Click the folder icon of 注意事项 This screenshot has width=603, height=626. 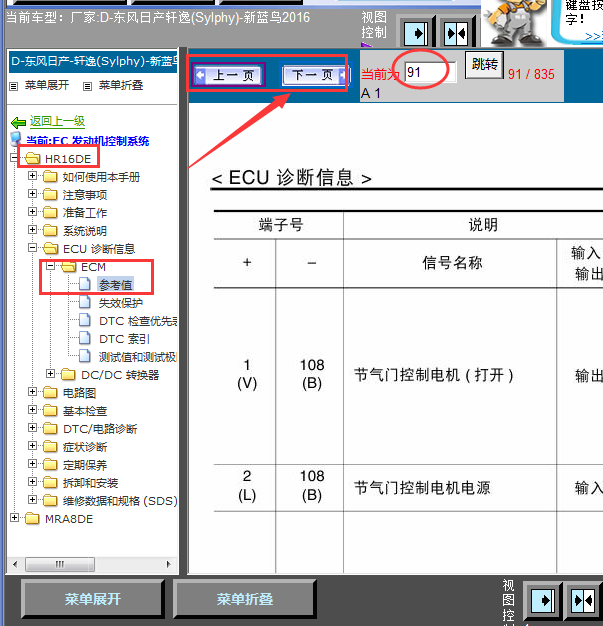click(x=50, y=195)
